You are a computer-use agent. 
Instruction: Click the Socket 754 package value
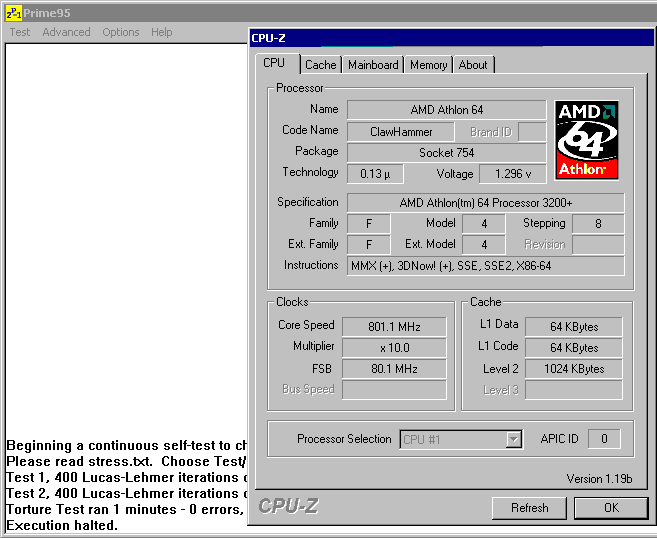point(447,153)
